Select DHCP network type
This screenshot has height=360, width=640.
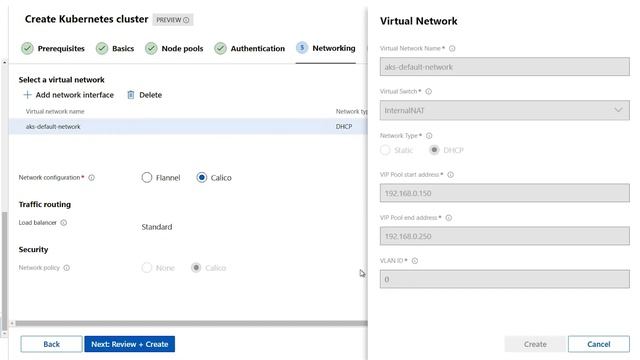click(x=434, y=150)
